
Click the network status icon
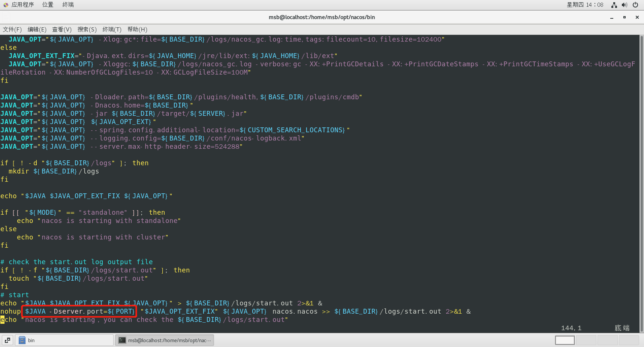614,5
